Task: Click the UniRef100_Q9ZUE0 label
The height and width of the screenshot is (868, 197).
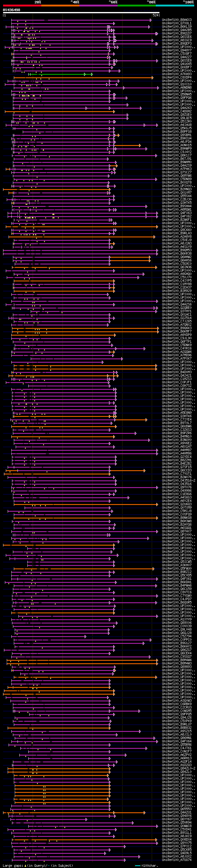Action: (x=176, y=115)
